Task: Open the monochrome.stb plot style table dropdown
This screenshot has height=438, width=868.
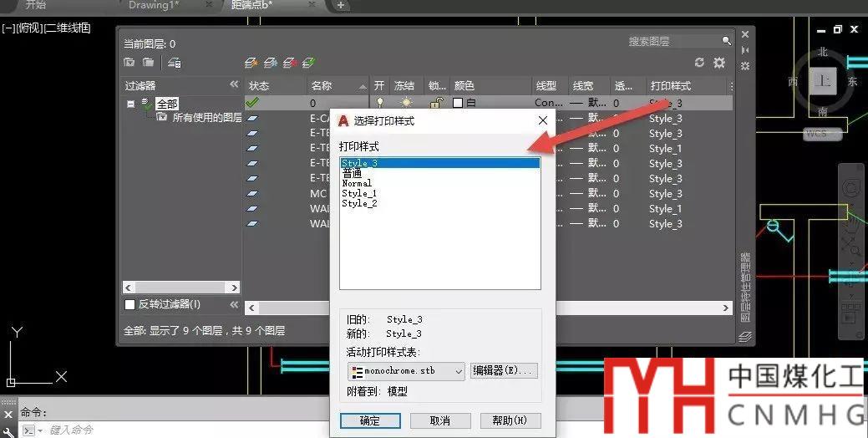Action: 406,371
